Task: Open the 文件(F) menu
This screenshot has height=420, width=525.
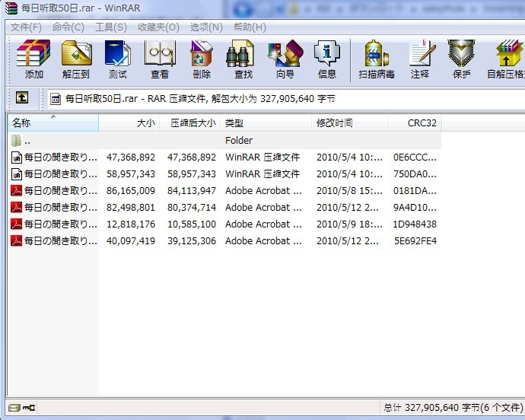Action: [26, 27]
